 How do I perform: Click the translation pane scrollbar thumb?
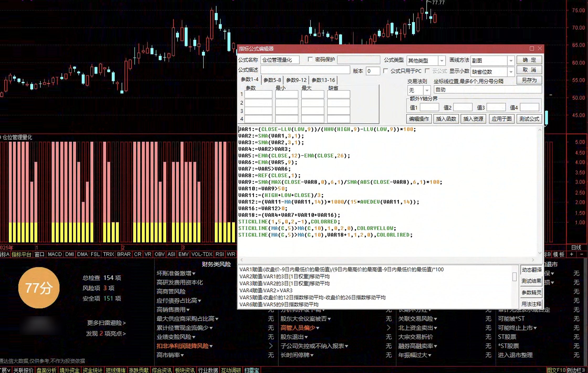pos(514,277)
